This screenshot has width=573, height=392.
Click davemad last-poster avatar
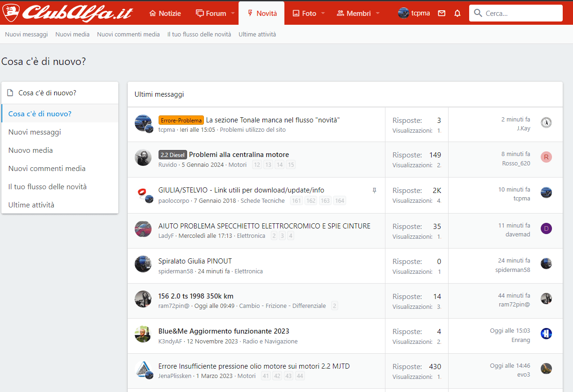tap(546, 228)
